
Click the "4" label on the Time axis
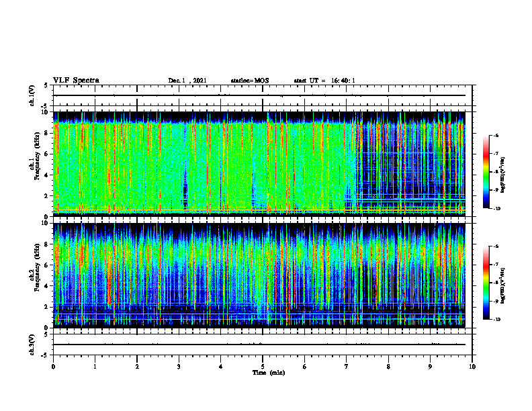point(221,367)
